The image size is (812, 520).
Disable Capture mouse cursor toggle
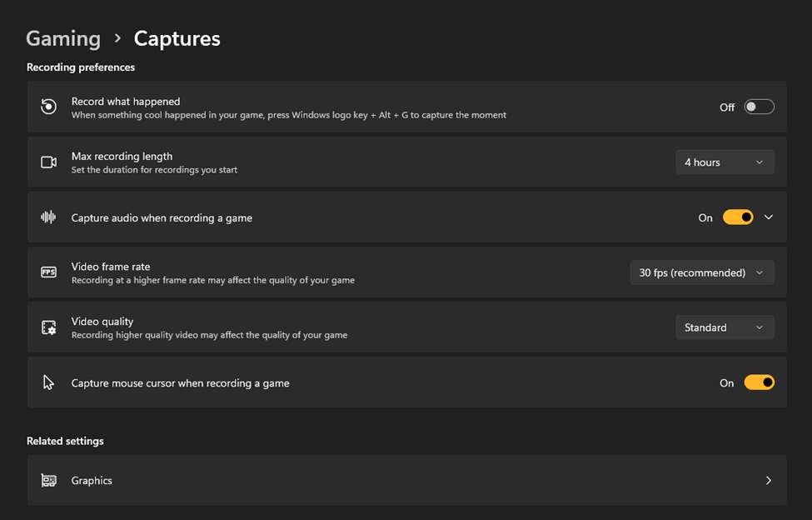759,382
